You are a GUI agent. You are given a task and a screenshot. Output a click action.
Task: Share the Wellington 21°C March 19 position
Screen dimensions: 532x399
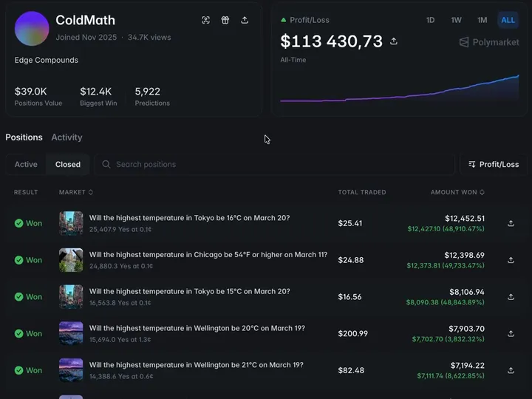[x=511, y=370]
